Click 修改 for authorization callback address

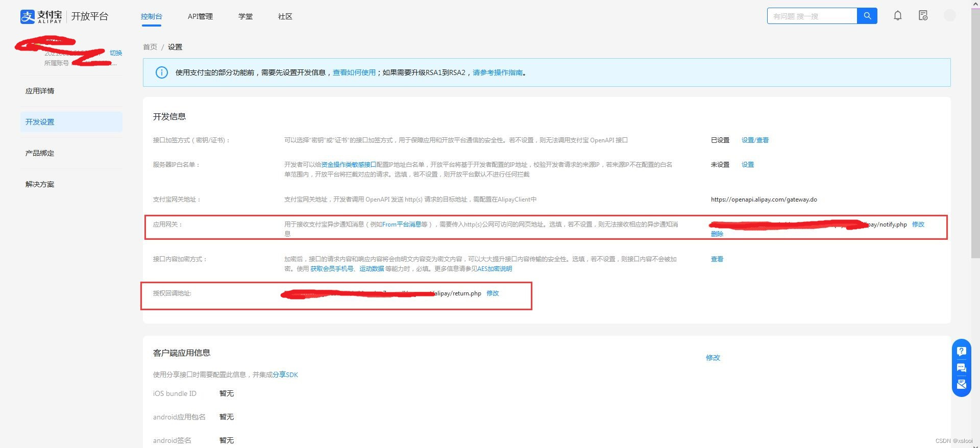[x=493, y=293]
